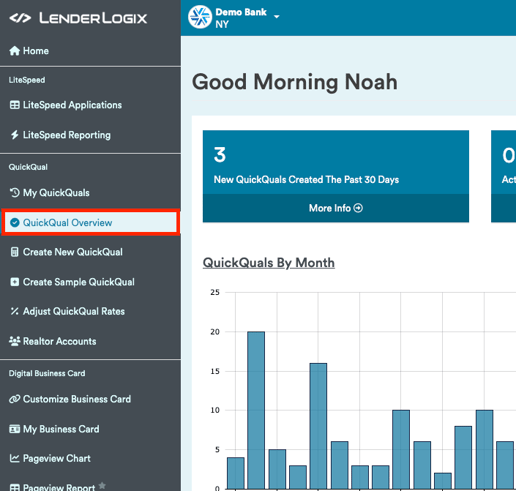Screen dimensions: 516x491
Task: Click the Demo Bank NY name
Action: point(241,18)
